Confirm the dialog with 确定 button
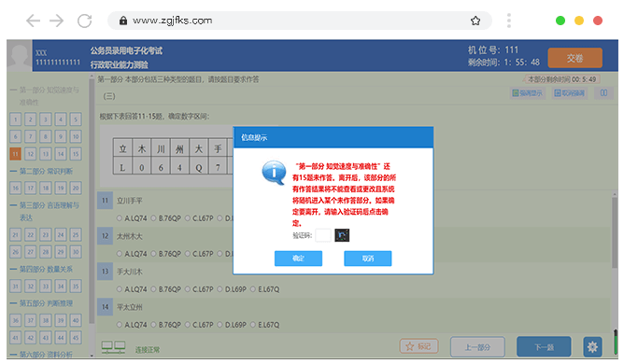Viewport: 624px width, 364px height. [298, 259]
